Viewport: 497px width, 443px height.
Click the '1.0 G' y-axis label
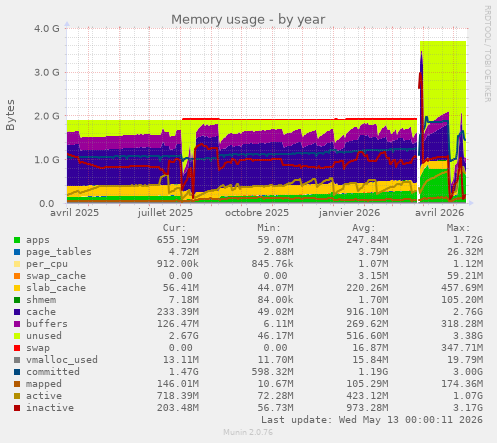[x=47, y=160]
